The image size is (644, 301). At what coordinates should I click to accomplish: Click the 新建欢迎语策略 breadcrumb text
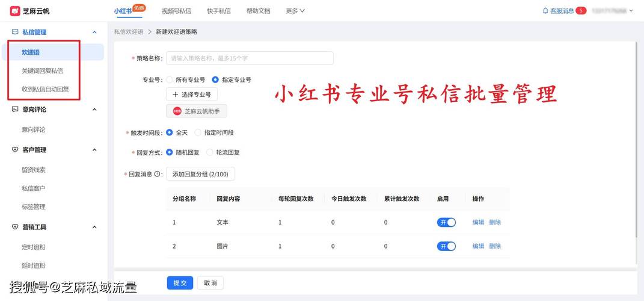click(177, 32)
